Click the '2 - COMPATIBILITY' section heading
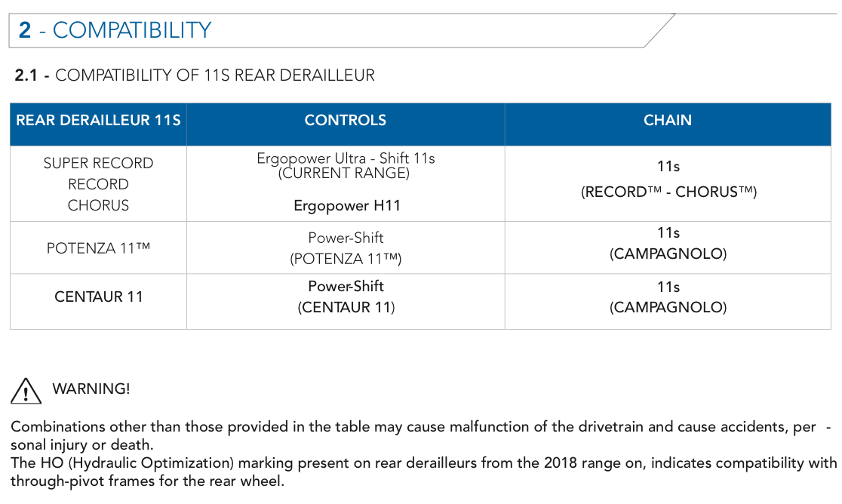Image resolution: width=842 pixels, height=504 pixels. click(x=115, y=30)
